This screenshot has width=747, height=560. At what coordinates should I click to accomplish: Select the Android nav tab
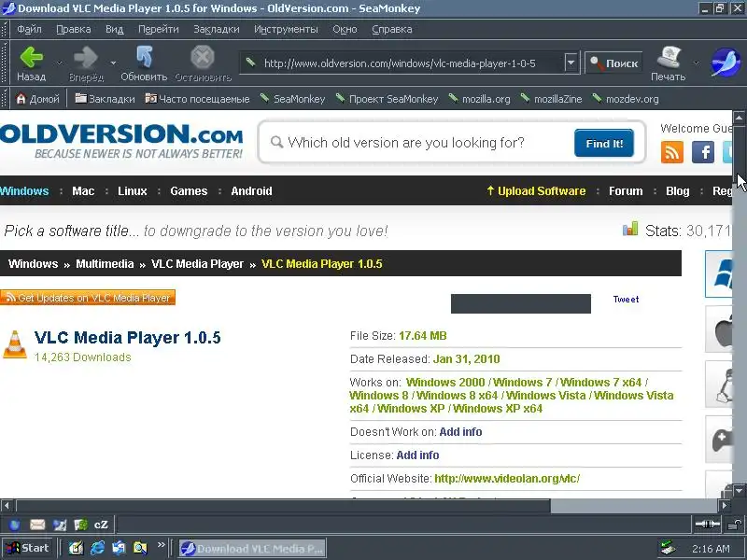pos(251,191)
